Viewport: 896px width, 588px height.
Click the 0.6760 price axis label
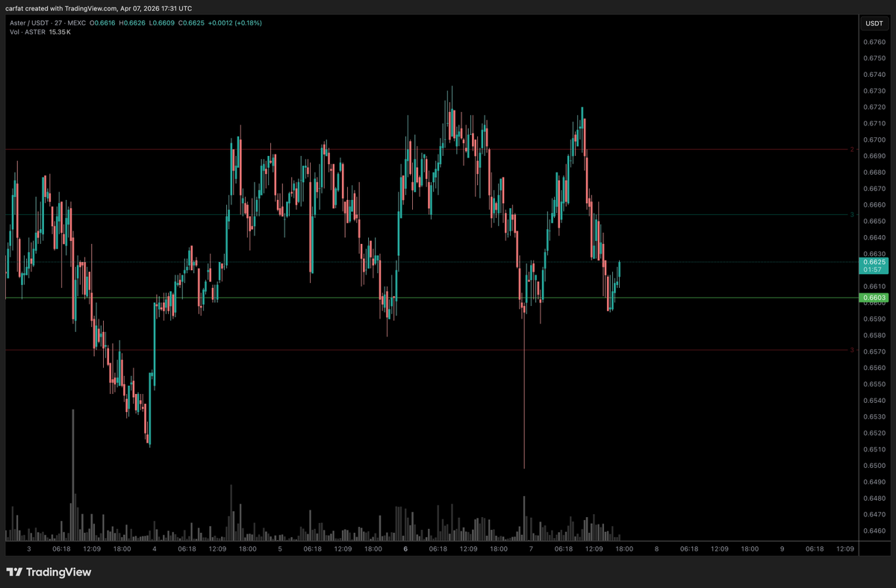[874, 42]
